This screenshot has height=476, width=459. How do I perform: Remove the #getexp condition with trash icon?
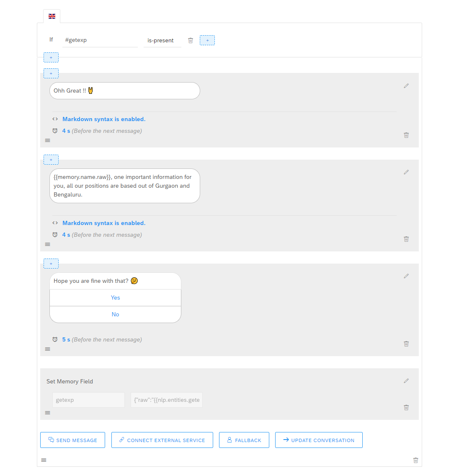point(191,41)
